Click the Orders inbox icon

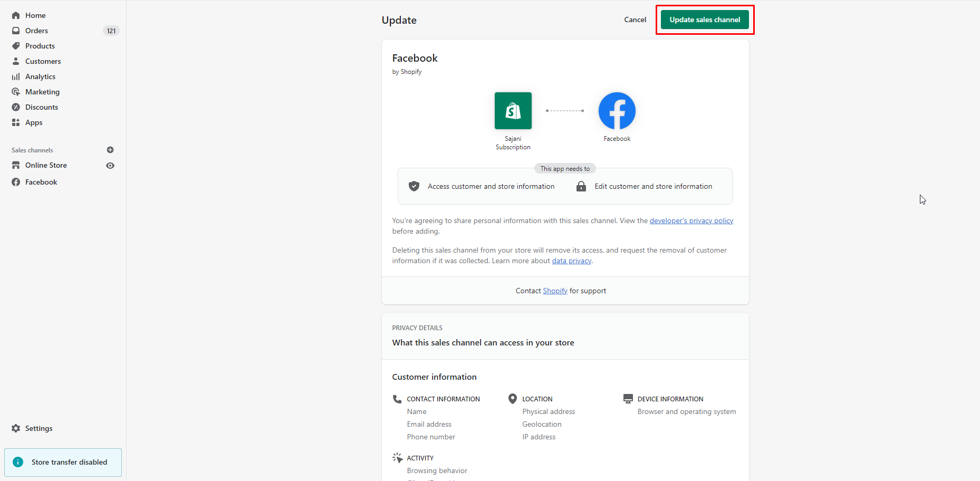click(x=16, y=31)
